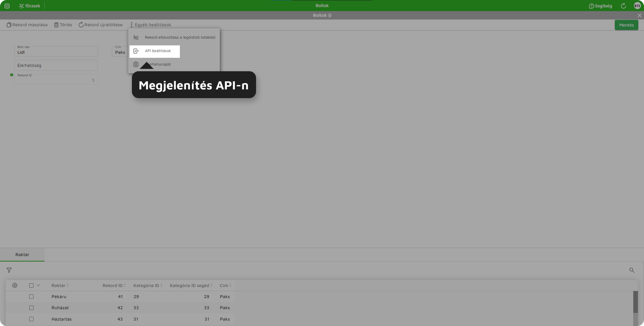Click green help dot beside Rekord ID
Image resolution: width=644 pixels, height=326 pixels.
pos(12,75)
